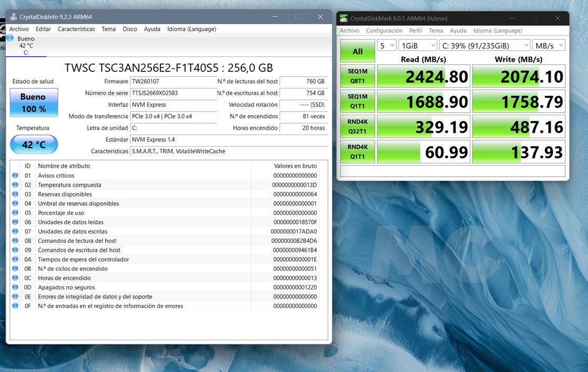588x372 pixels.
Task: Click the serial number field TTSJS2669X02583
Action: tap(173, 93)
